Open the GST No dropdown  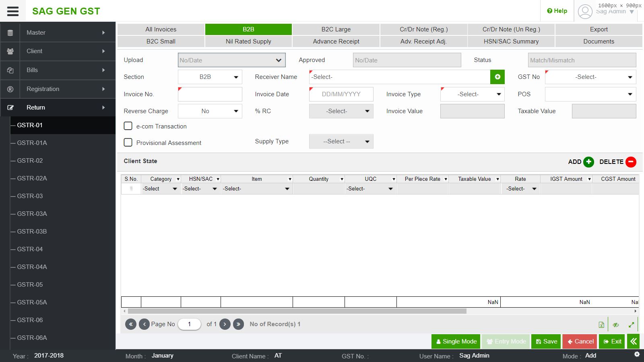pos(590,77)
